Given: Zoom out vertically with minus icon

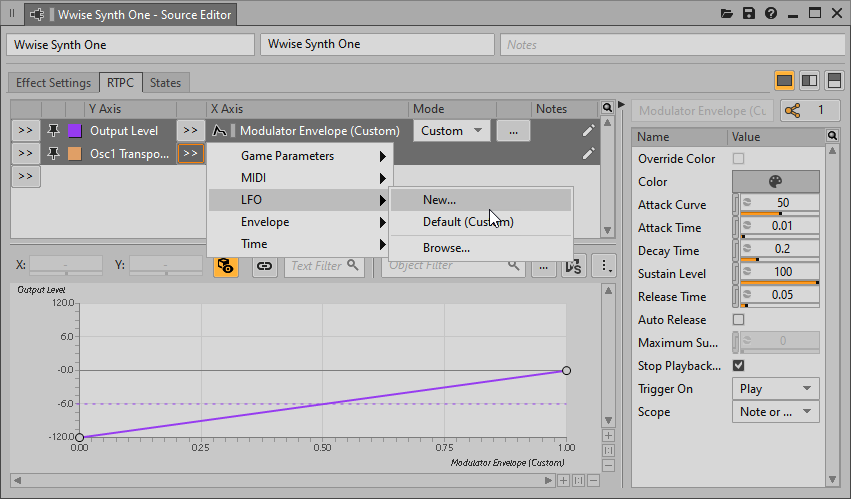Looking at the screenshot, I should tap(608, 465).
